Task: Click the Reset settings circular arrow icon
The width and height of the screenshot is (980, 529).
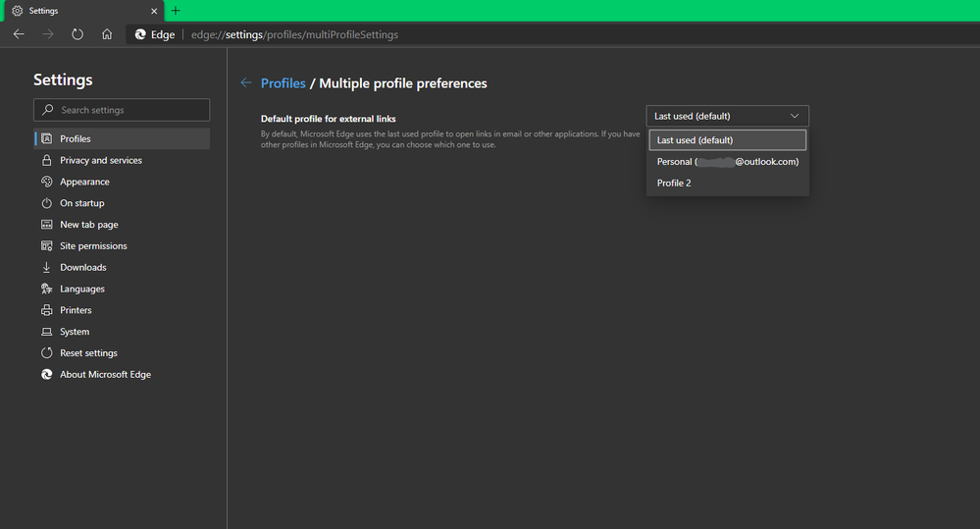Action: (x=47, y=352)
